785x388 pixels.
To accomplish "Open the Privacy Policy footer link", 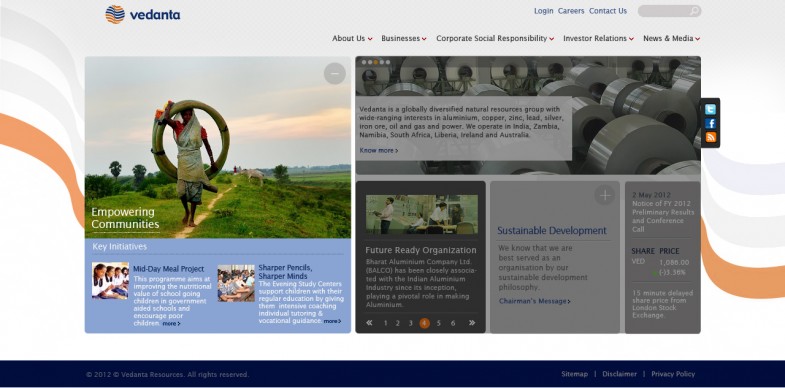I will (673, 374).
